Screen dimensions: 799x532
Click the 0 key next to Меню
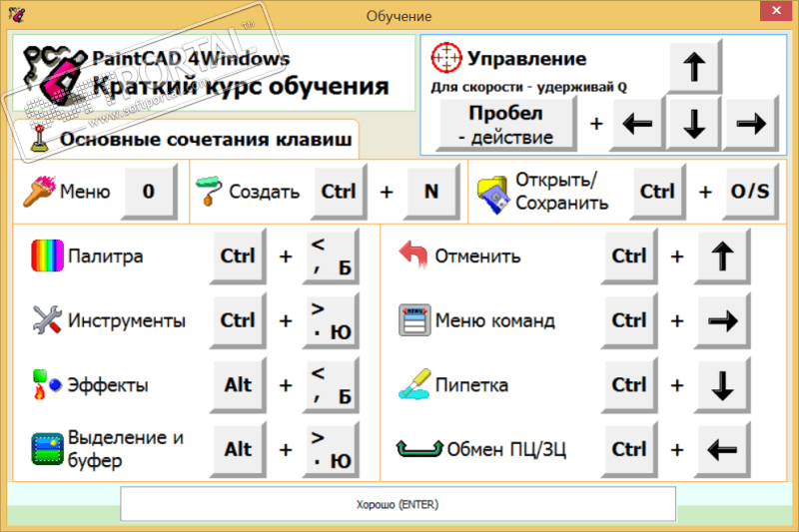click(149, 192)
